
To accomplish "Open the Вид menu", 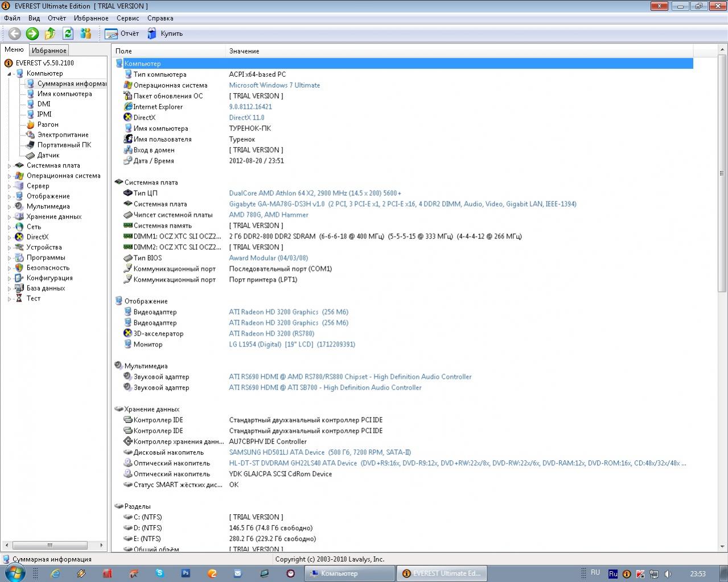I will click(34, 18).
